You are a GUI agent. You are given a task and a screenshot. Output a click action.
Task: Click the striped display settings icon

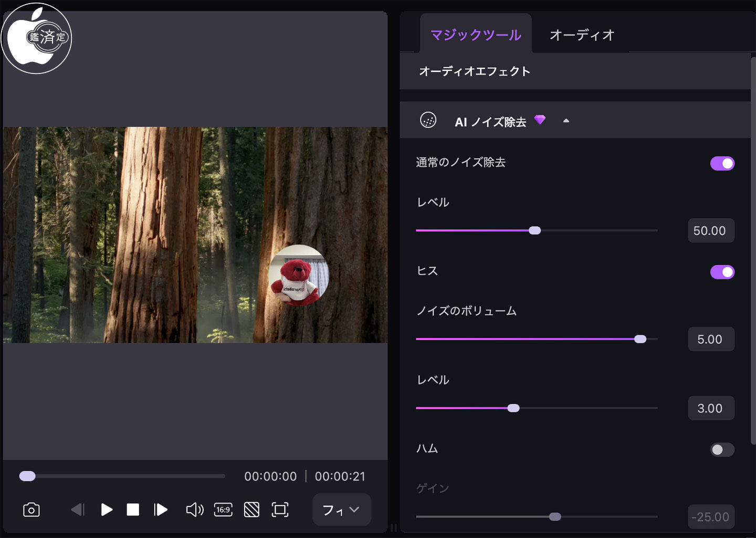(251, 510)
